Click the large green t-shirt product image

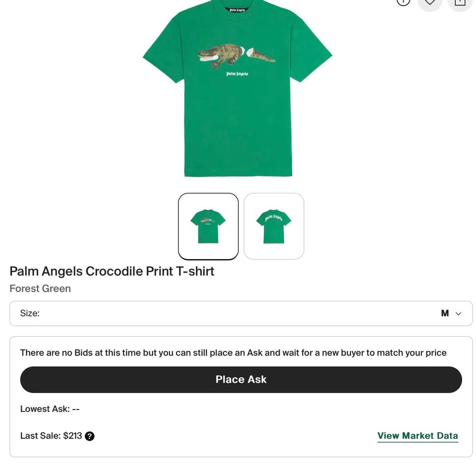pyautogui.click(x=238, y=124)
